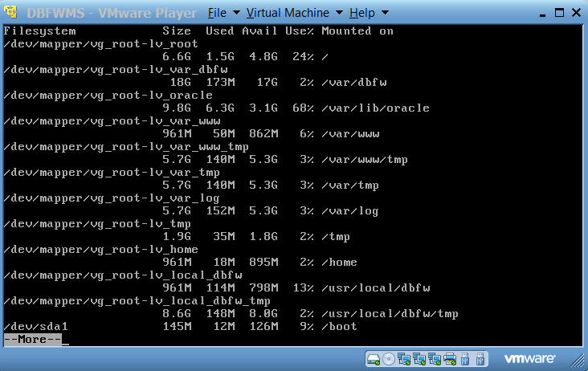
Task: Click the VMware Player title bar icon
Action: coord(13,13)
